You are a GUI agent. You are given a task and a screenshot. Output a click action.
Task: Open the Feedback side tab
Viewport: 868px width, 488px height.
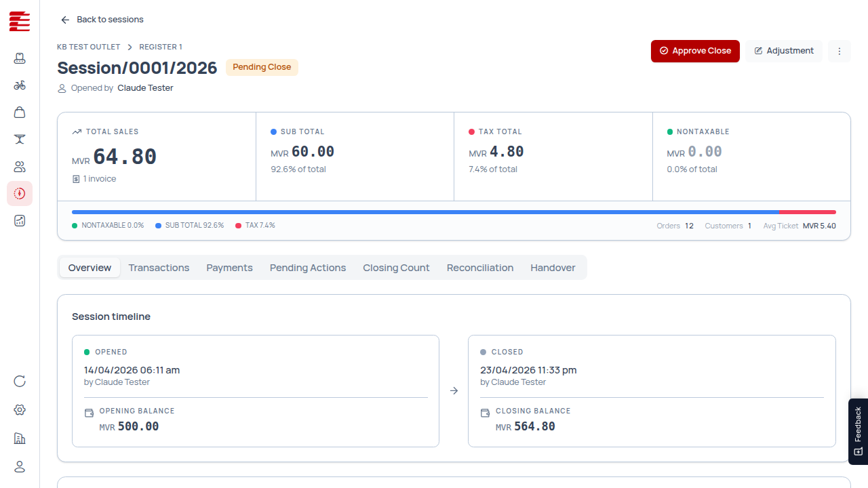tap(858, 431)
